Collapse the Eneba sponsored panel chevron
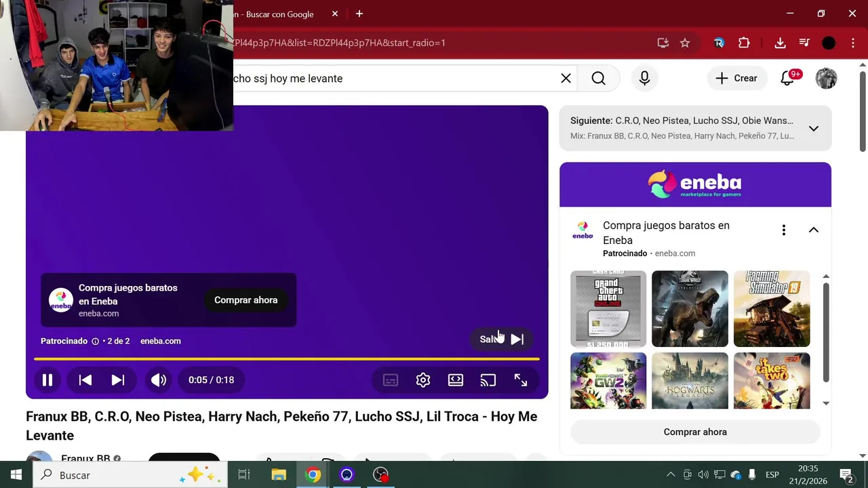The image size is (868, 488). tap(814, 230)
